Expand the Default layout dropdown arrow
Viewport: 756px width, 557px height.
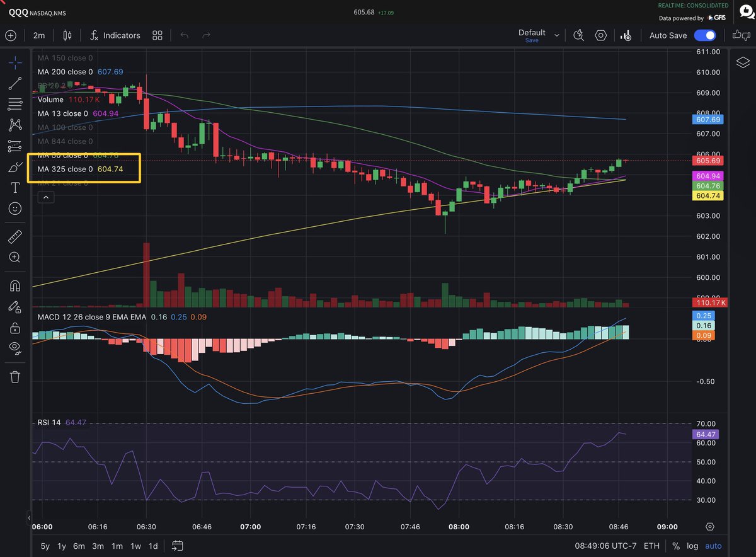click(x=556, y=35)
